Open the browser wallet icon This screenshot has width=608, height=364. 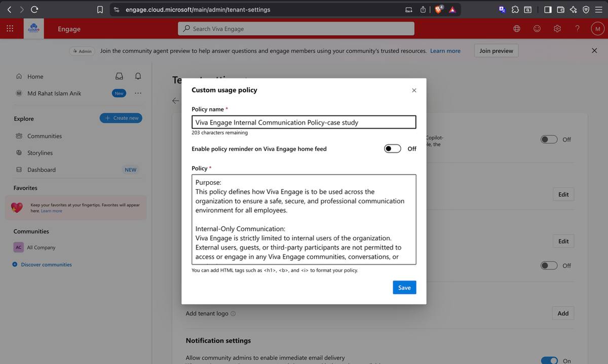[x=560, y=9]
